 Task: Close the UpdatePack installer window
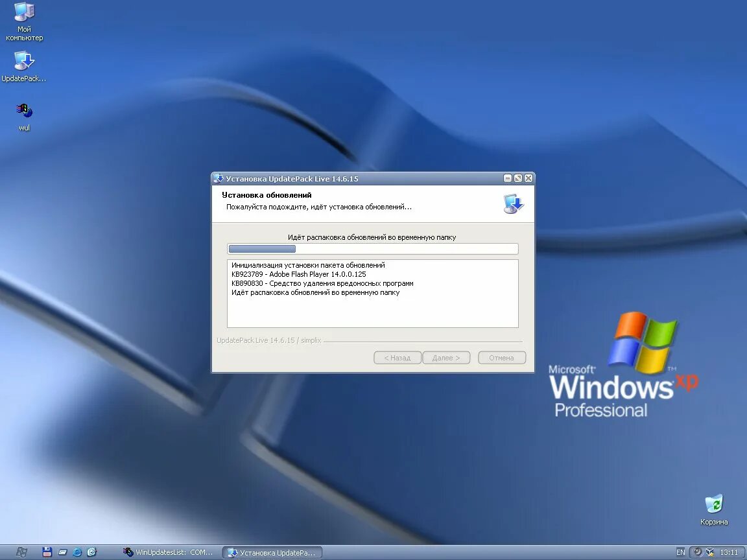pos(528,178)
